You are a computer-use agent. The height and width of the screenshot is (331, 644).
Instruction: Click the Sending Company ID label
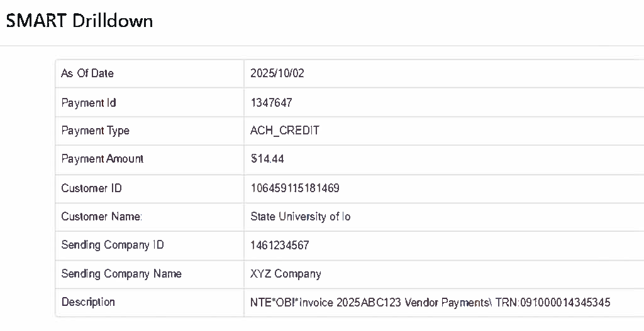[x=112, y=245]
